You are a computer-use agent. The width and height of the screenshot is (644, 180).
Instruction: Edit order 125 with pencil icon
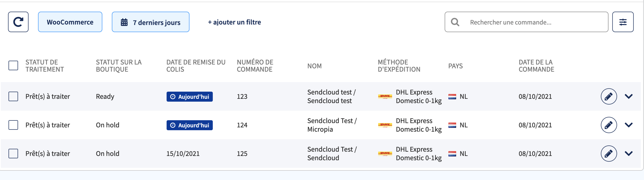pyautogui.click(x=609, y=154)
